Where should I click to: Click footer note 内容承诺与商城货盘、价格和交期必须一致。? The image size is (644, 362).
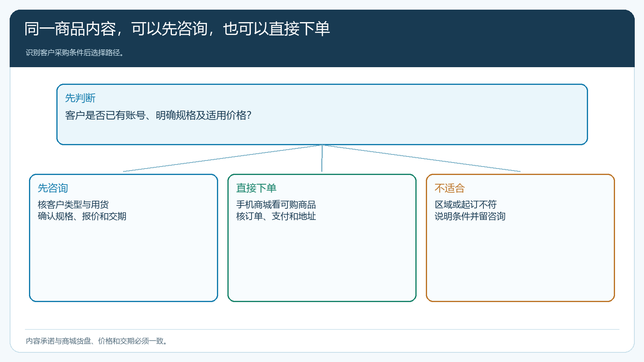click(97, 341)
